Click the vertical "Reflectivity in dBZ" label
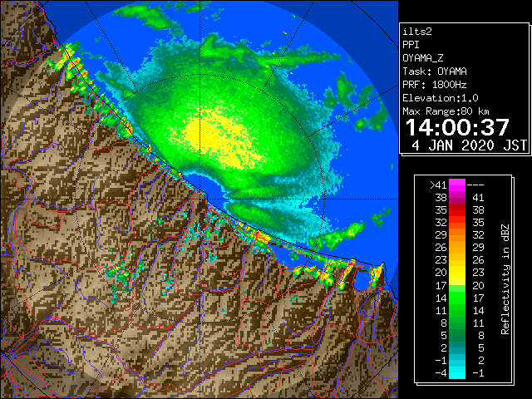Image resolution: width=532 pixels, height=399 pixels. pos(505,279)
